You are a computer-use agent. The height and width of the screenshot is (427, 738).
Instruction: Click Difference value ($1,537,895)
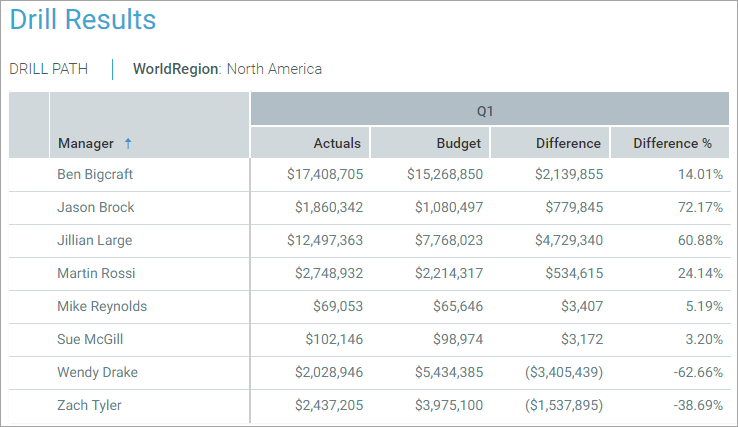point(564,405)
